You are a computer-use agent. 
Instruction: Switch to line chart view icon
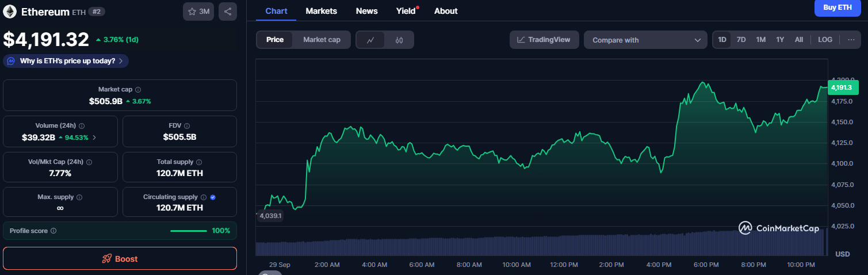(x=371, y=40)
